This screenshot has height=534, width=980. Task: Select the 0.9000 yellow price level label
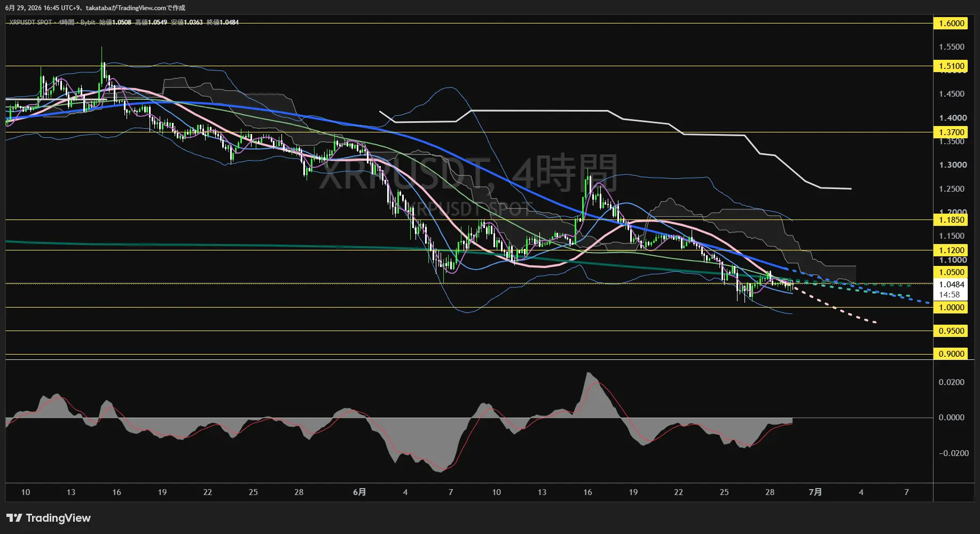[951, 354]
